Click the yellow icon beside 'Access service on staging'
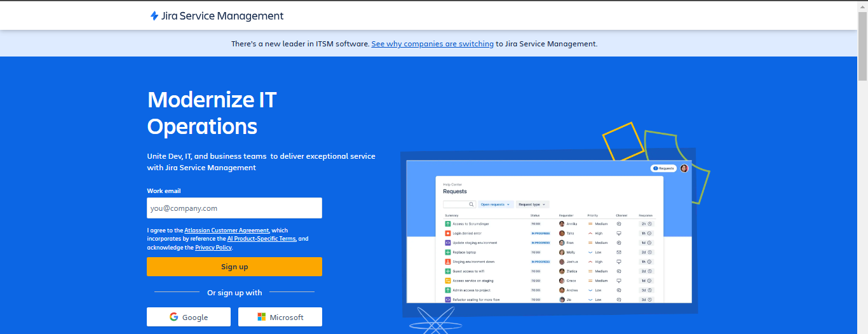 tap(448, 281)
